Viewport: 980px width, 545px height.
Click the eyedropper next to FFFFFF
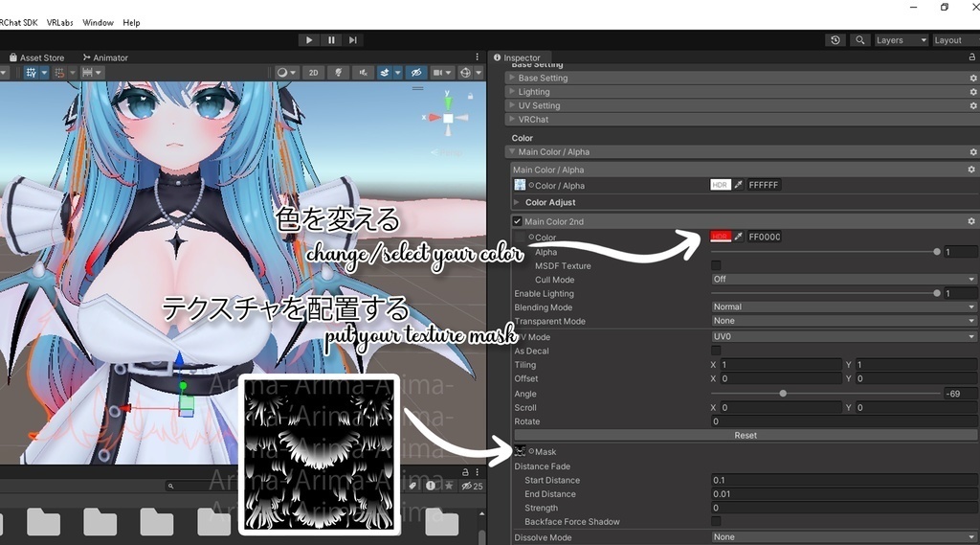pyautogui.click(x=739, y=185)
